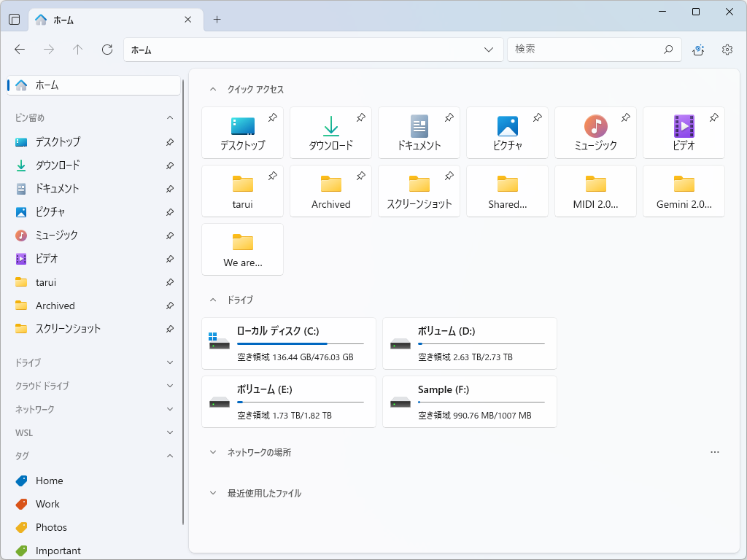Collapse the クイック アクセス section
747x560 pixels.
[212, 89]
